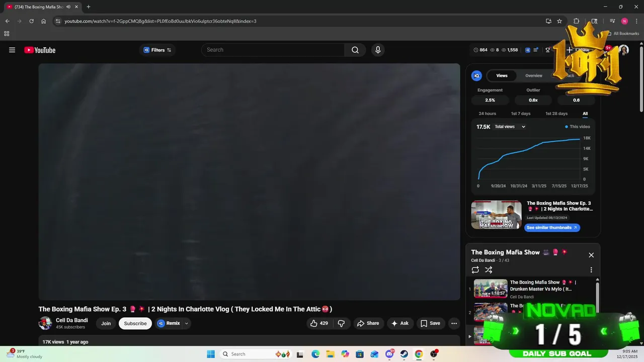This screenshot has height=362, width=644.
Task: Switch to the Overview tab
Action: click(x=534, y=75)
